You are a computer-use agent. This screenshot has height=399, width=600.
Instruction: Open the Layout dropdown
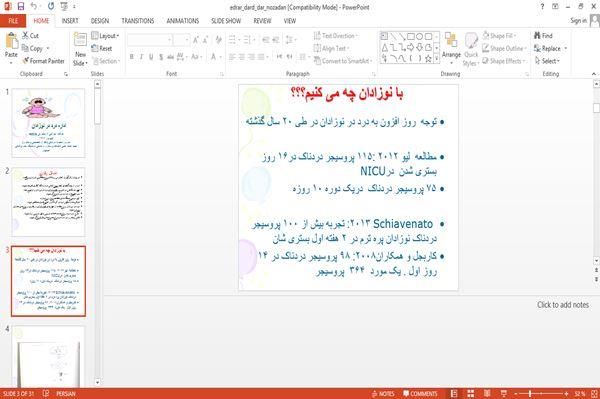coord(105,36)
